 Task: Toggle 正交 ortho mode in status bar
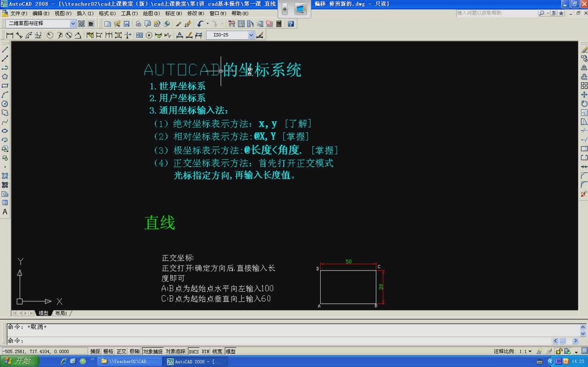[121, 351]
